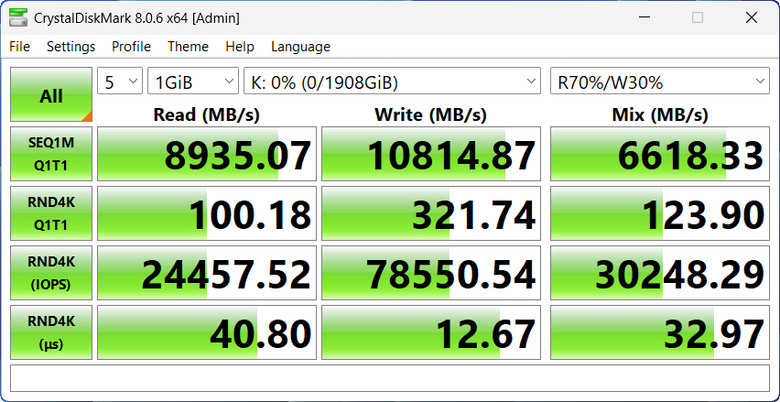Select the RND4K write value 321.74
780x402 pixels.
point(431,213)
